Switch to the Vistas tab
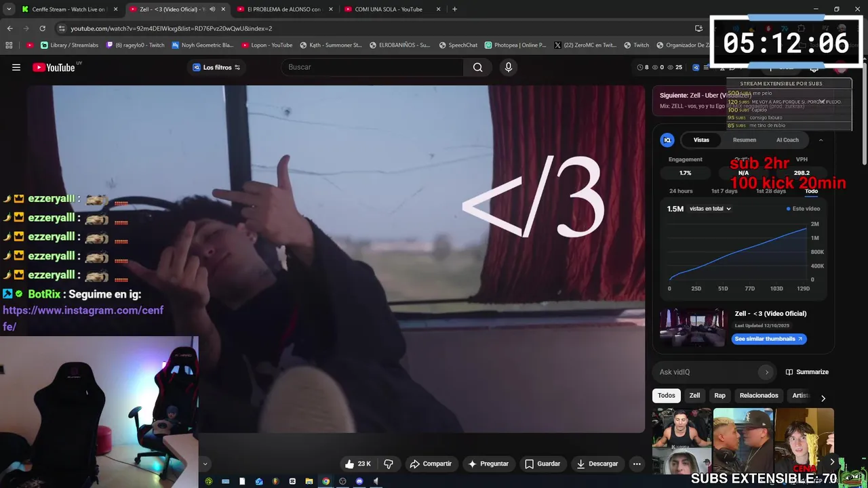Viewport: 868px width, 488px height. (701, 140)
